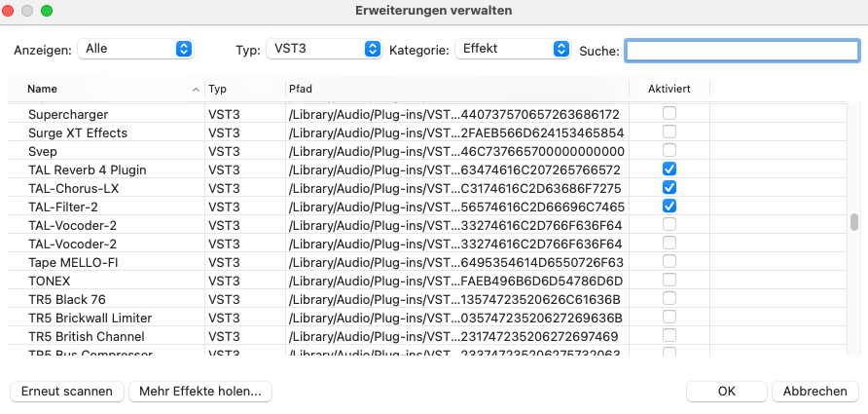
Task: Select the Supercharger row name
Action: click(x=68, y=115)
